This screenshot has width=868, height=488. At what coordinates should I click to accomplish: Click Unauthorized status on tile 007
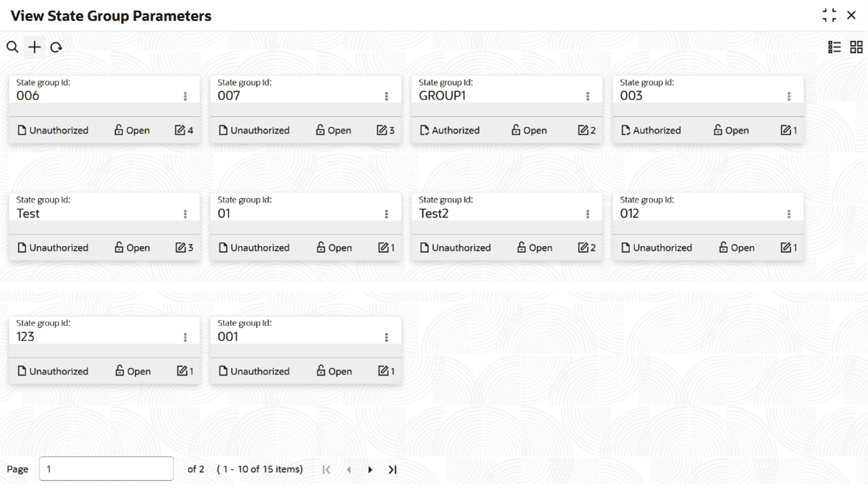[x=253, y=131]
